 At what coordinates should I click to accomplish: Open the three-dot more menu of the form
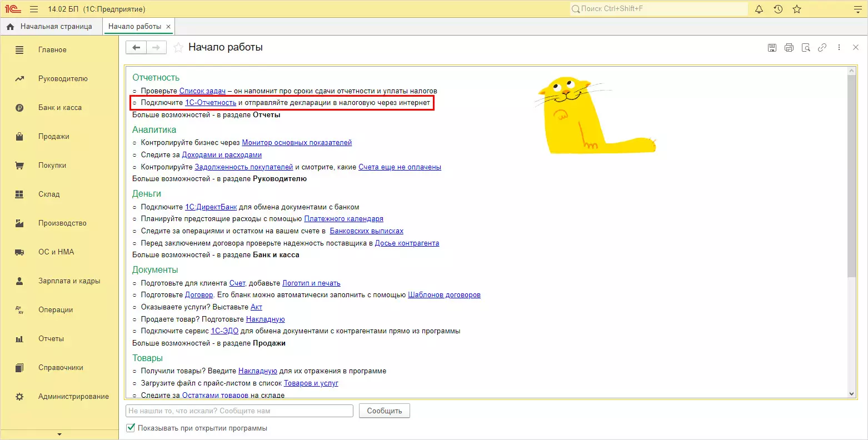pyautogui.click(x=839, y=48)
